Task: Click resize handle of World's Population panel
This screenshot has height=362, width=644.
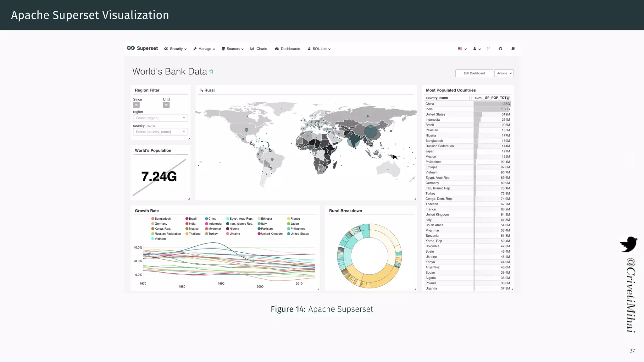Action: [189, 199]
